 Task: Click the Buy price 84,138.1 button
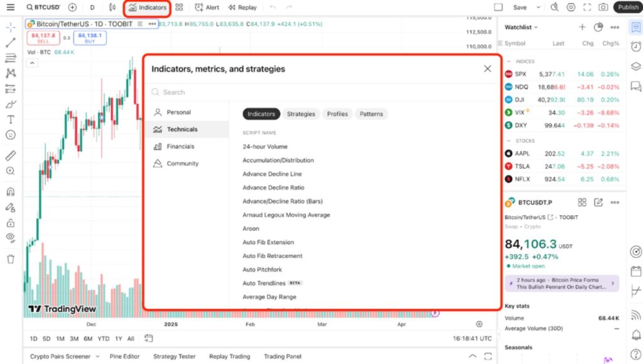coord(90,38)
